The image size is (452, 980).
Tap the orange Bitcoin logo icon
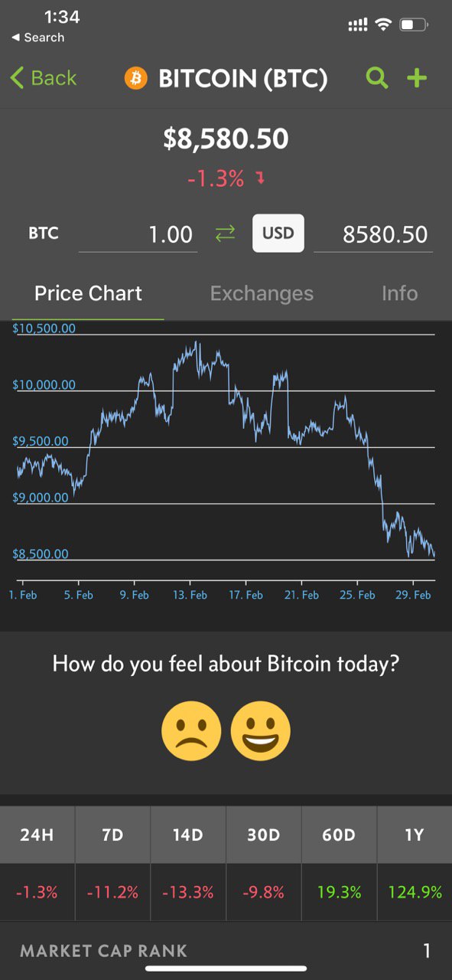[x=135, y=78]
